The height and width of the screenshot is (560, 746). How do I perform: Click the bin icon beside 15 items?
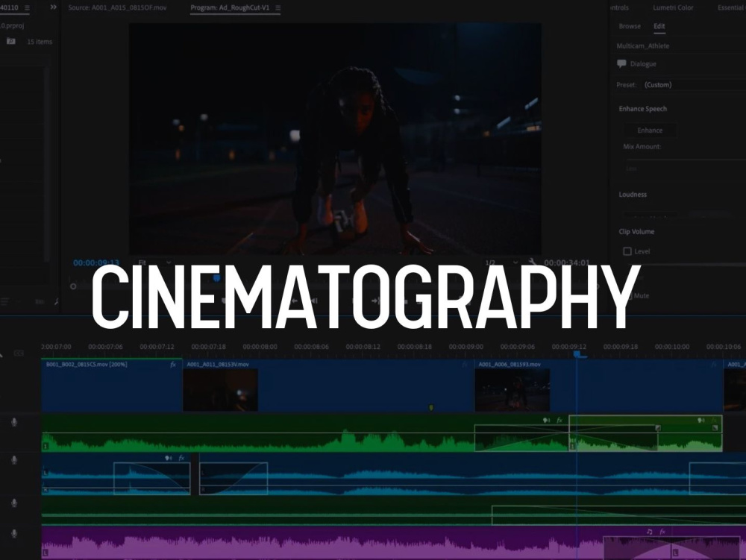click(11, 42)
